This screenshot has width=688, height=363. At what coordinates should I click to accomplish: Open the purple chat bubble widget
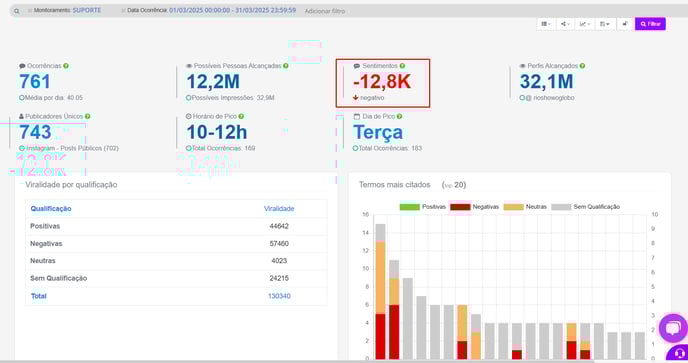pos(673,328)
